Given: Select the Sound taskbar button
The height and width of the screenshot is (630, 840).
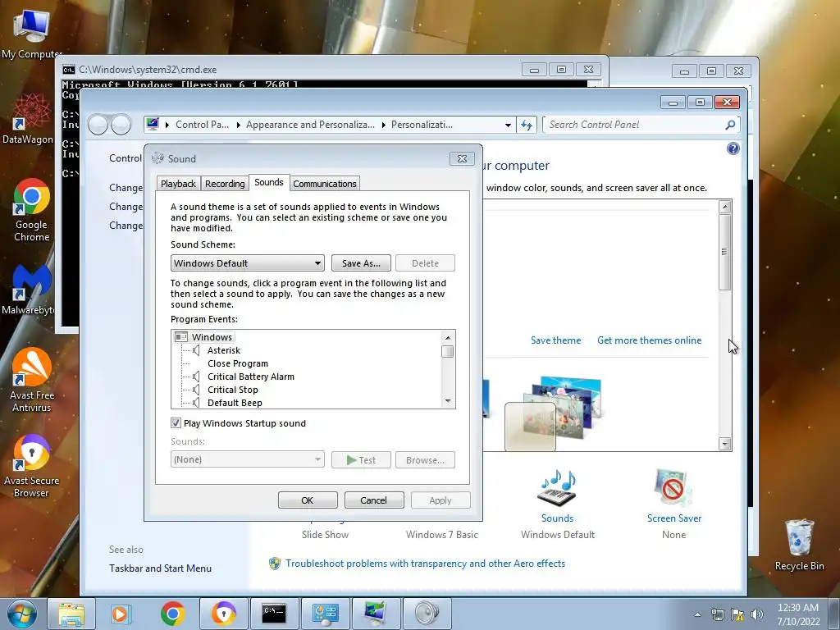Looking at the screenshot, I should click(427, 614).
